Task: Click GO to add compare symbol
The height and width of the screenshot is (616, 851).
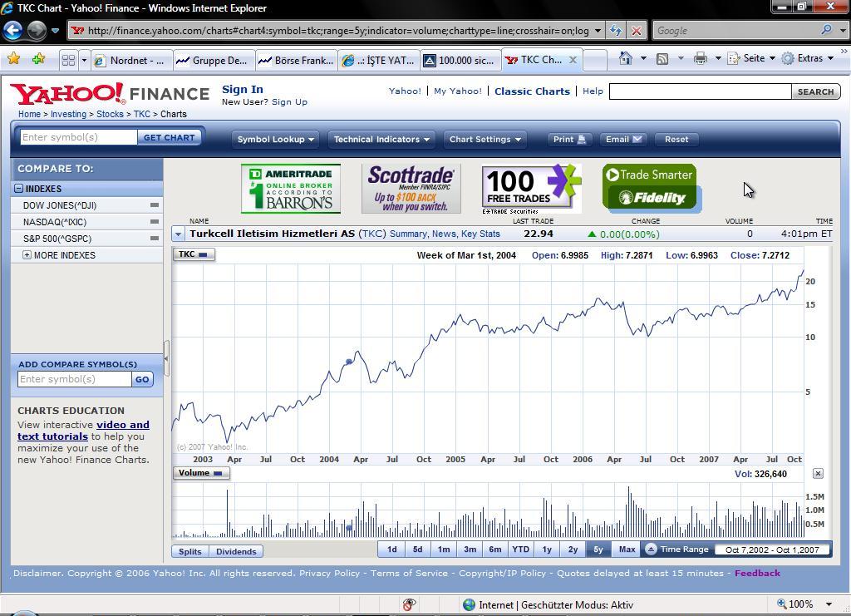Action: pos(142,379)
